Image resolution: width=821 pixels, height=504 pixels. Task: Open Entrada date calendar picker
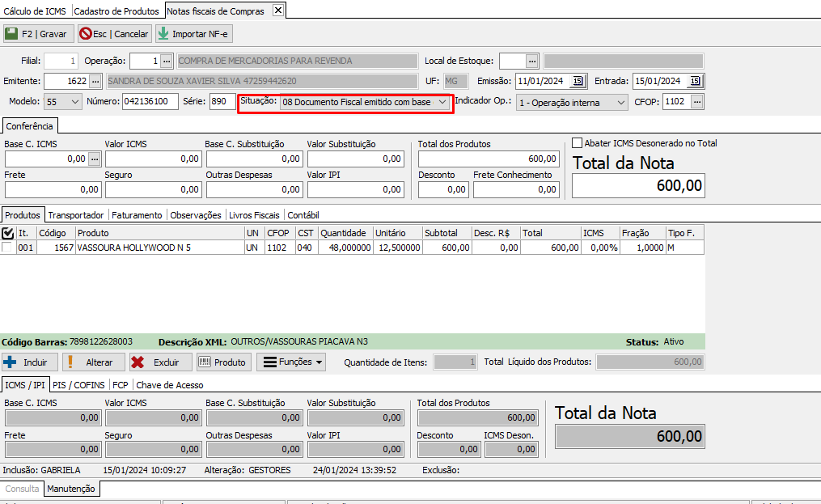click(x=695, y=81)
